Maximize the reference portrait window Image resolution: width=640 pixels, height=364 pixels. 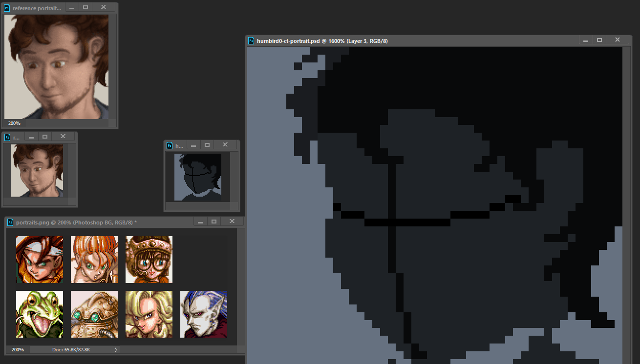85,8
